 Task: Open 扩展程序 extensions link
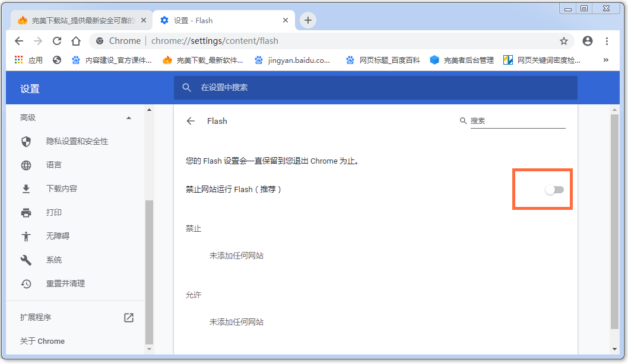pos(36,318)
